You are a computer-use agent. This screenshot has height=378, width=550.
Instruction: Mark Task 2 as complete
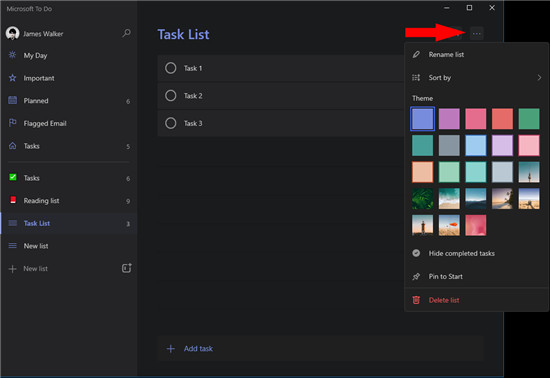170,95
